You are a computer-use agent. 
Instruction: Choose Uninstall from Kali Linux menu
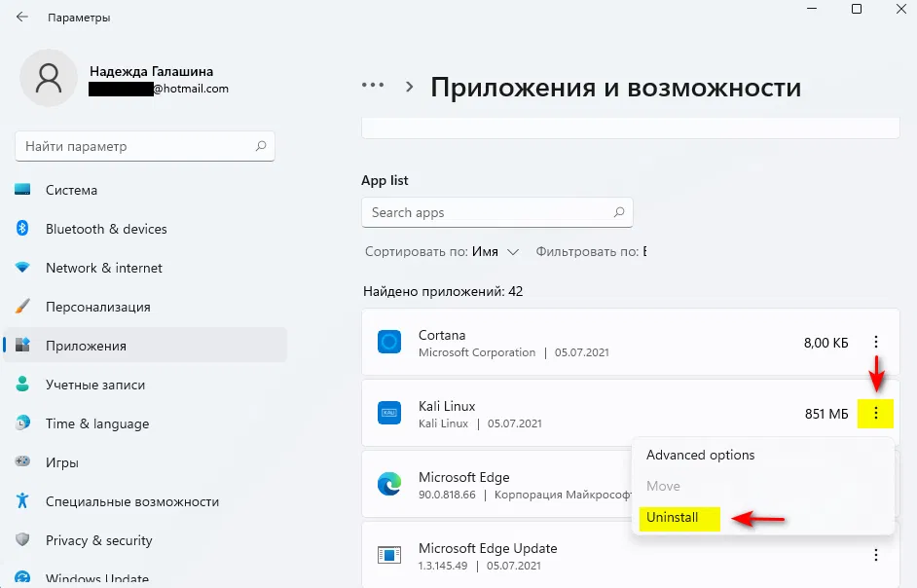click(673, 518)
